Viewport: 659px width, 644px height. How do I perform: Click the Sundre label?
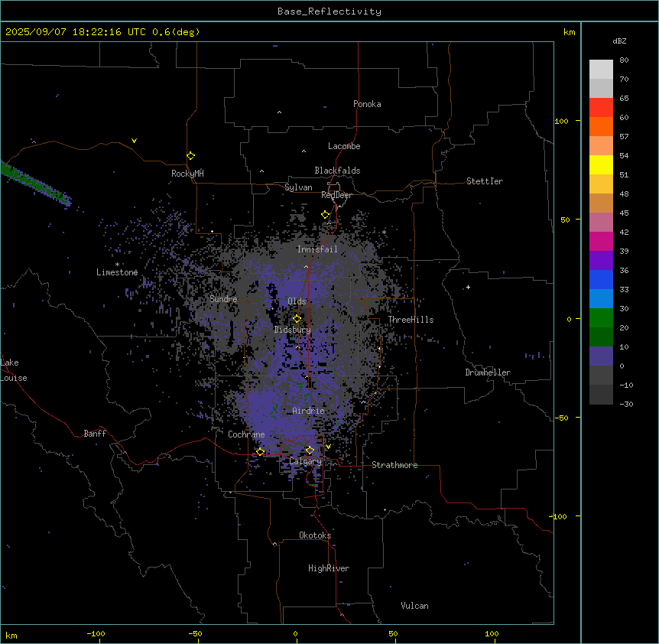pos(223,299)
